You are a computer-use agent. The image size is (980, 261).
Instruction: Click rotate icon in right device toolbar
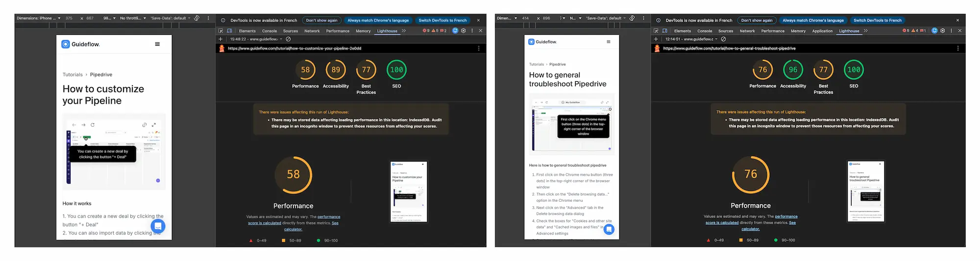tap(632, 18)
